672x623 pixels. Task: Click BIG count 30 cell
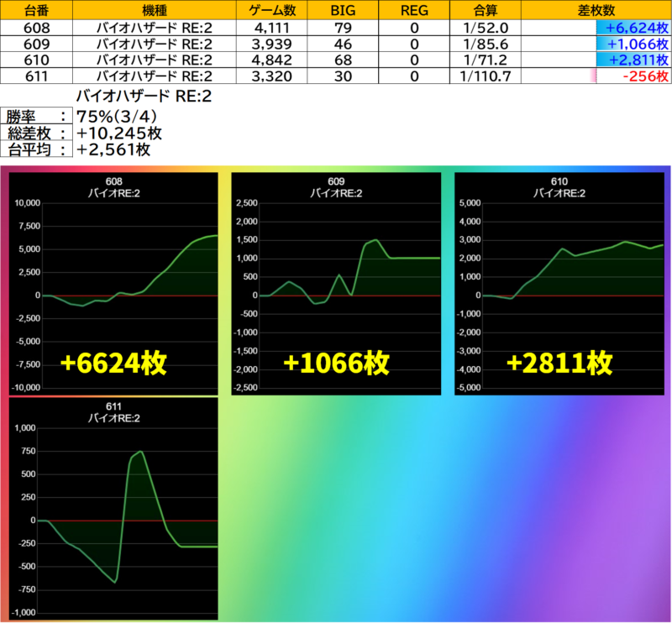(x=343, y=76)
